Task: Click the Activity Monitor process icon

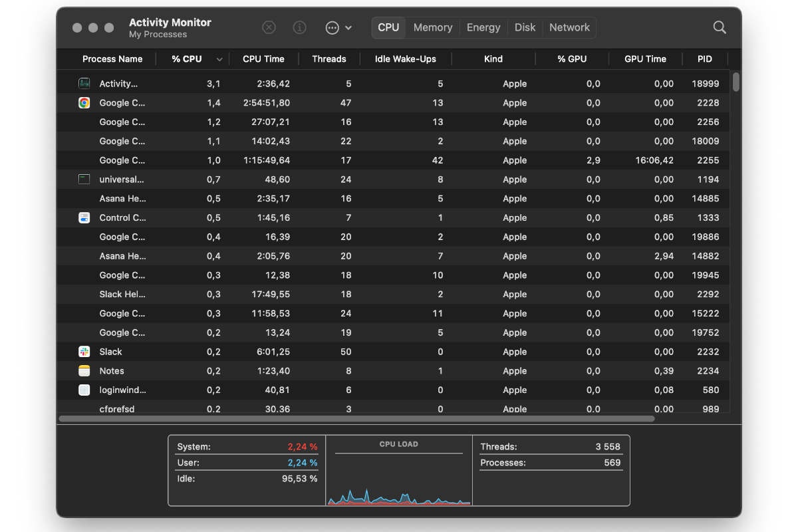Action: pyautogui.click(x=84, y=84)
